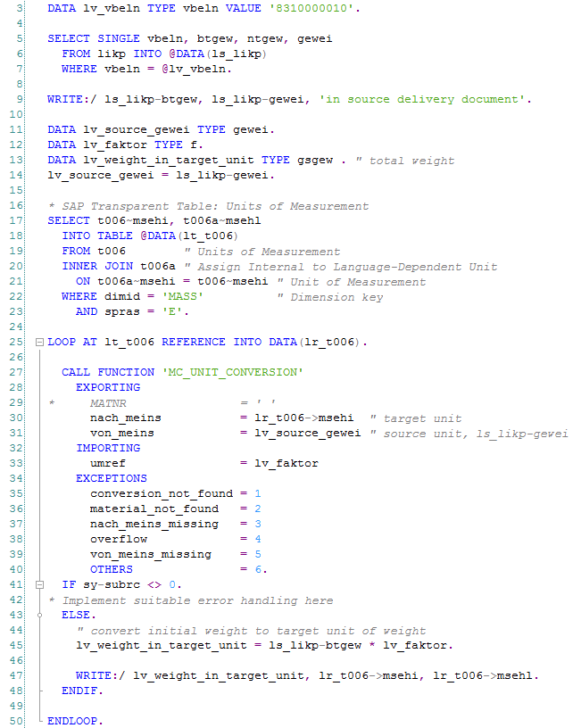
Task: Click nach_meins_missing exception
Action: 154,525
